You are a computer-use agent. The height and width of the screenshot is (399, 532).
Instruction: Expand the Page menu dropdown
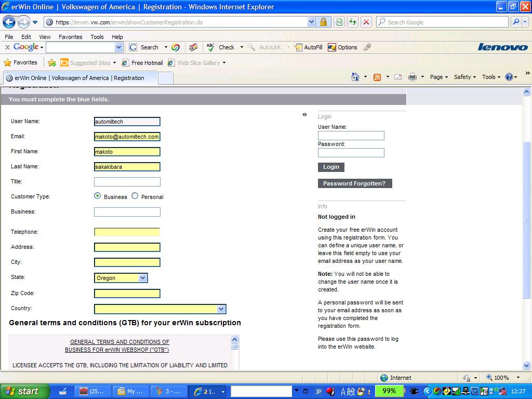click(x=439, y=77)
